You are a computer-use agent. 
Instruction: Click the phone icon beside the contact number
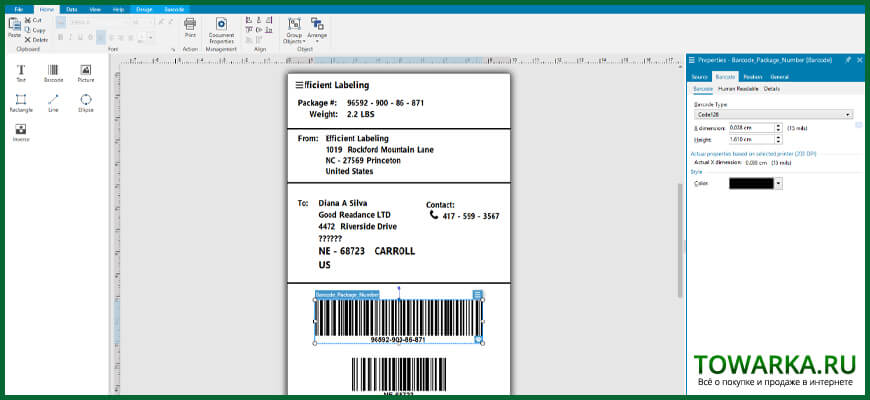click(x=434, y=214)
